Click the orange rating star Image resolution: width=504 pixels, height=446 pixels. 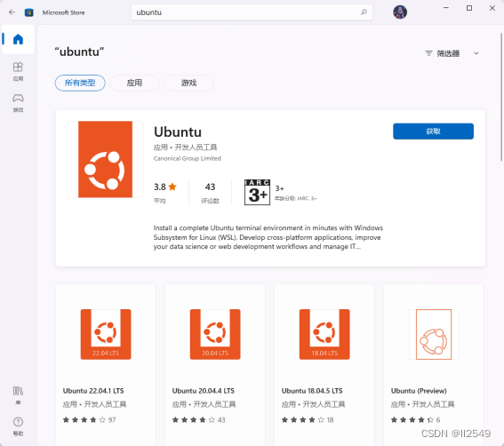[x=172, y=187]
